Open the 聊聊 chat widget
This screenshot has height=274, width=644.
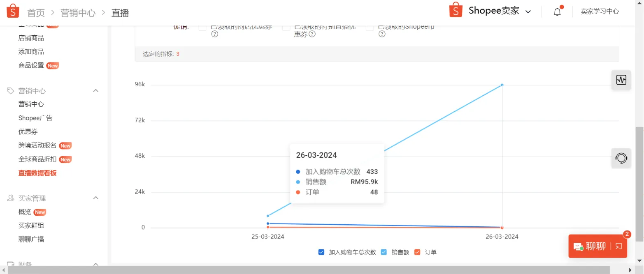pos(598,246)
